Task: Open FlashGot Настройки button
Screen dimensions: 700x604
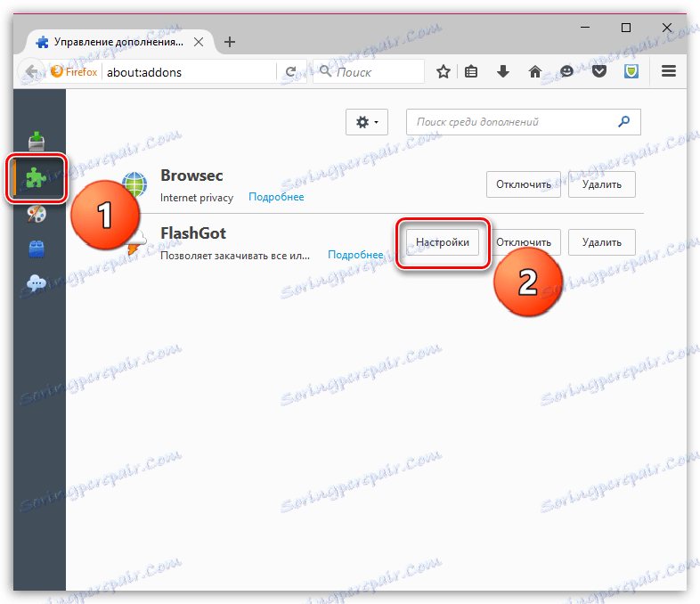Action: (x=443, y=242)
